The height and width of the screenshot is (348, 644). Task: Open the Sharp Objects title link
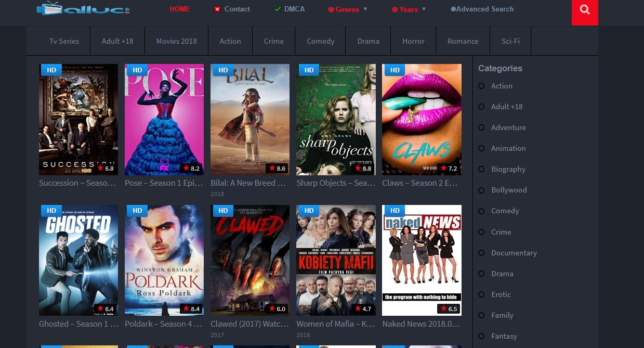[336, 183]
